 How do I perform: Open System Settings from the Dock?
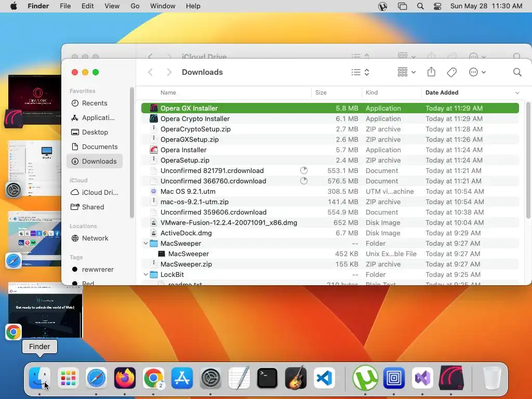pyautogui.click(x=210, y=378)
